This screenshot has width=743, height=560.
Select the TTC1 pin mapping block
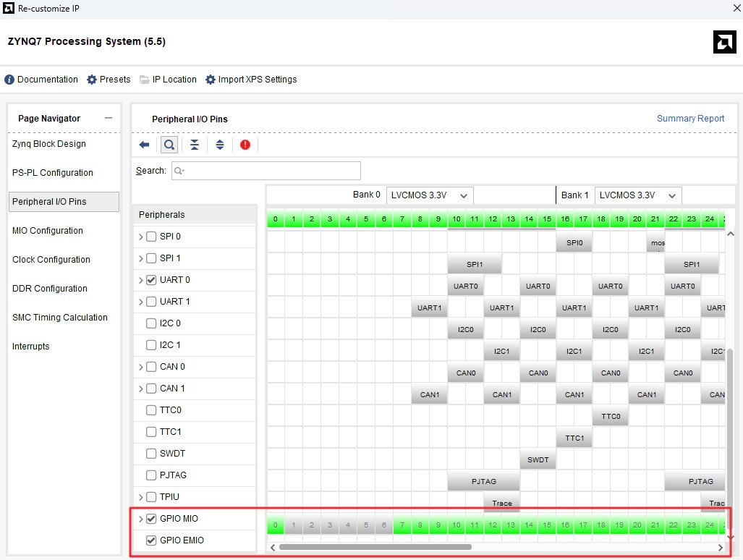[574, 438]
